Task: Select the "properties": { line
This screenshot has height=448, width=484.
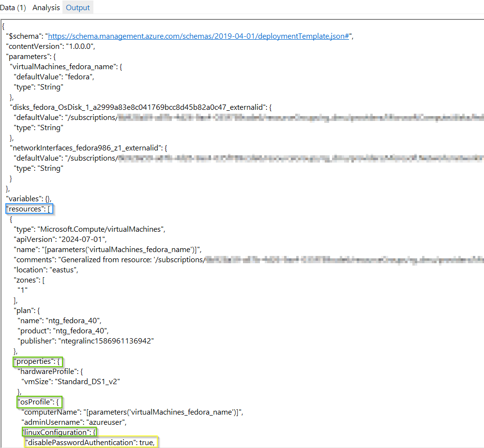Action: (x=38, y=361)
